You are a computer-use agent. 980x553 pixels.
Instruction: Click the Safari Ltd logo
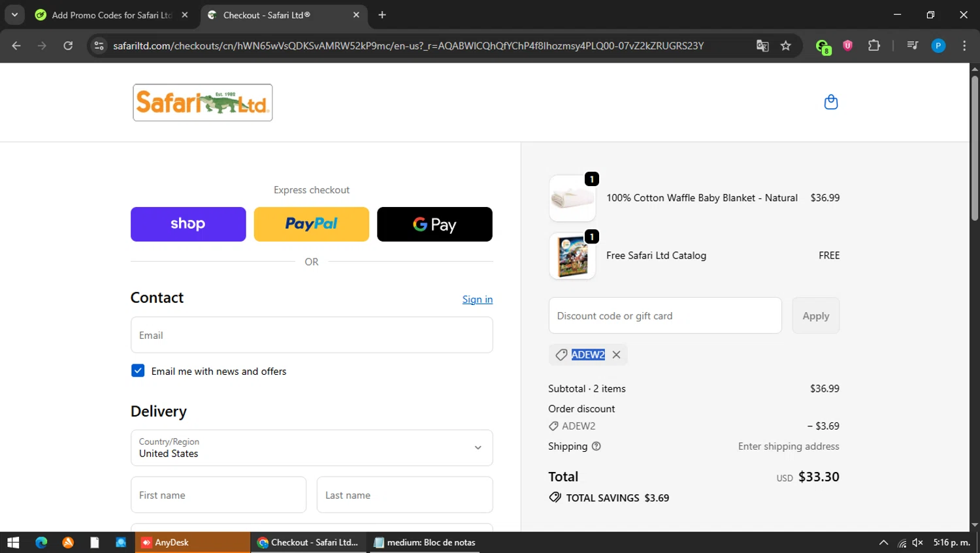click(203, 103)
